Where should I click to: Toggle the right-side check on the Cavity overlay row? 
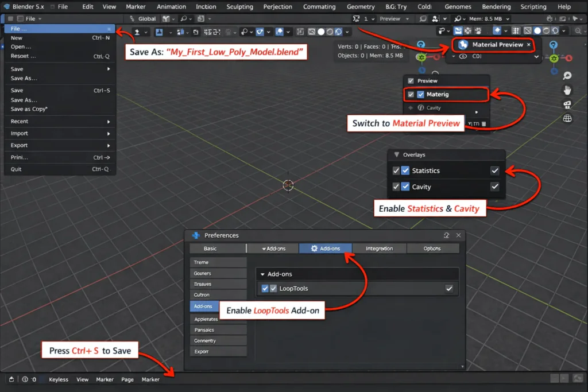click(495, 187)
